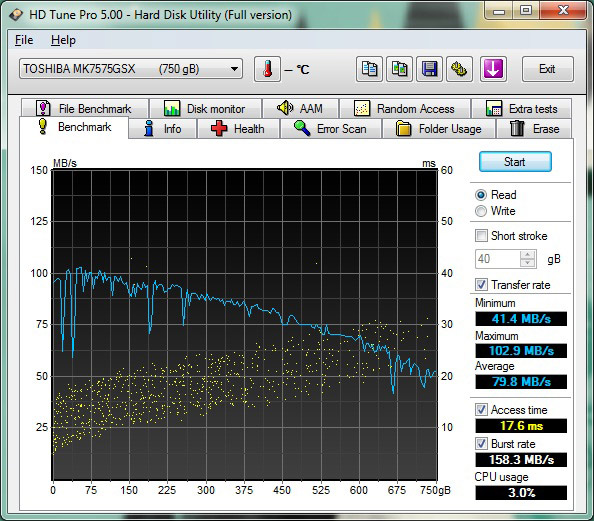Open the File menu
Image resolution: width=594 pixels, height=521 pixels.
(24, 40)
